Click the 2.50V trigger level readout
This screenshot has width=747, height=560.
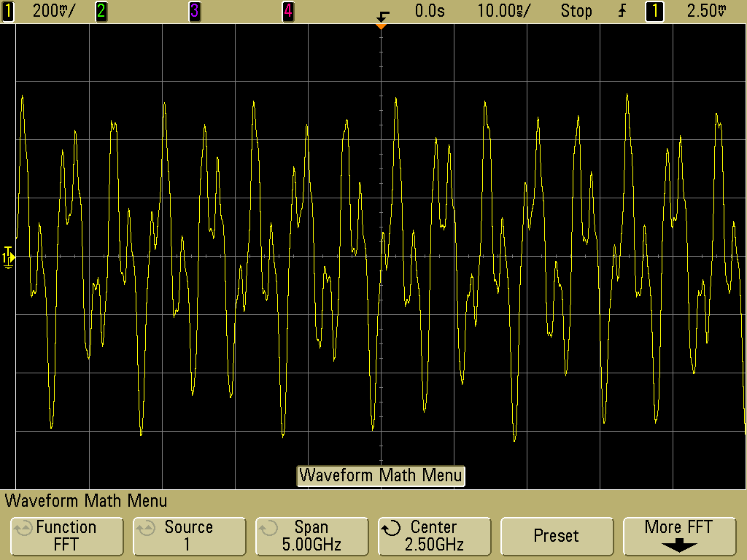706,11
